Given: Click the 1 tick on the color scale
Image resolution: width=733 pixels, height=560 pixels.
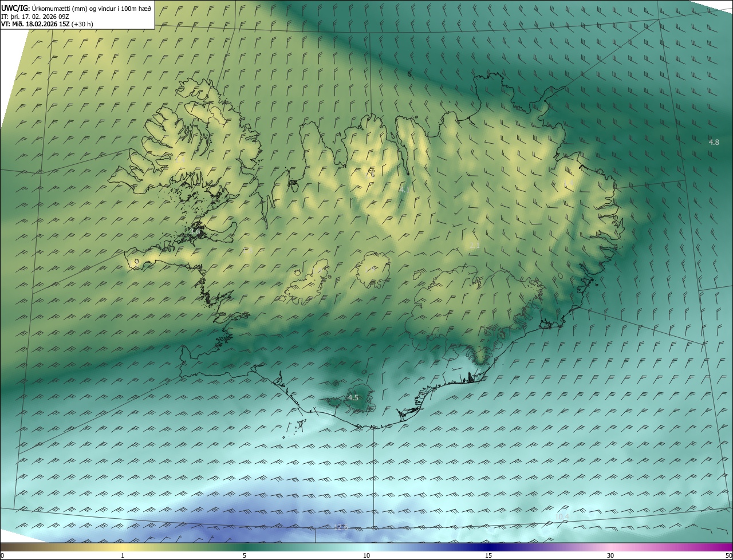Looking at the screenshot, I should click(x=123, y=555).
